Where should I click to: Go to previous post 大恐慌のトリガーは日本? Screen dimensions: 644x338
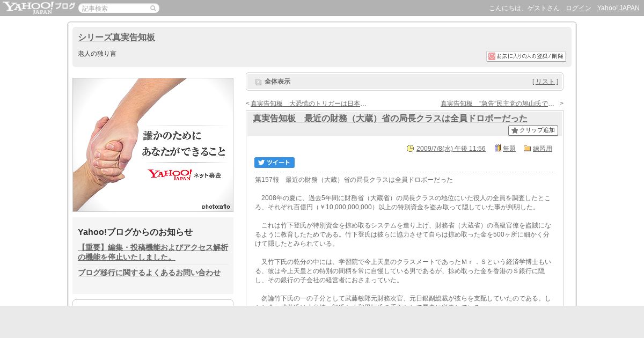pyautogui.click(x=309, y=104)
